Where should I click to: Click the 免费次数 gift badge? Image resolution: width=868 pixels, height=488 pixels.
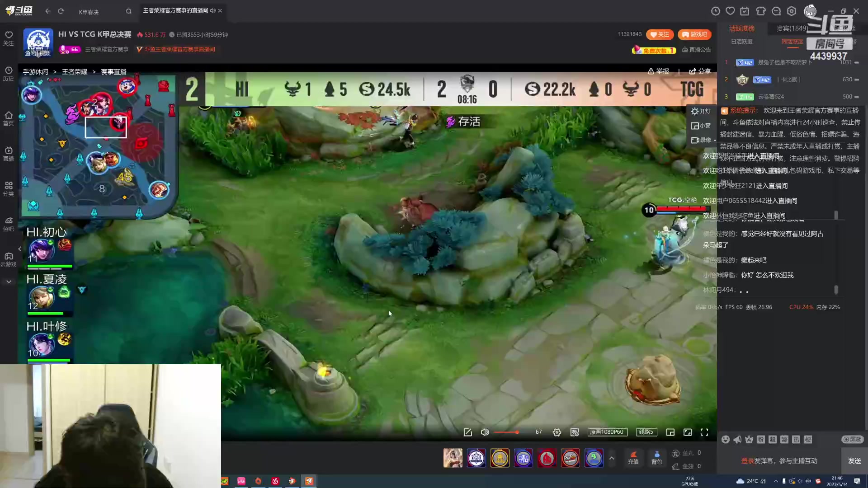(654, 50)
